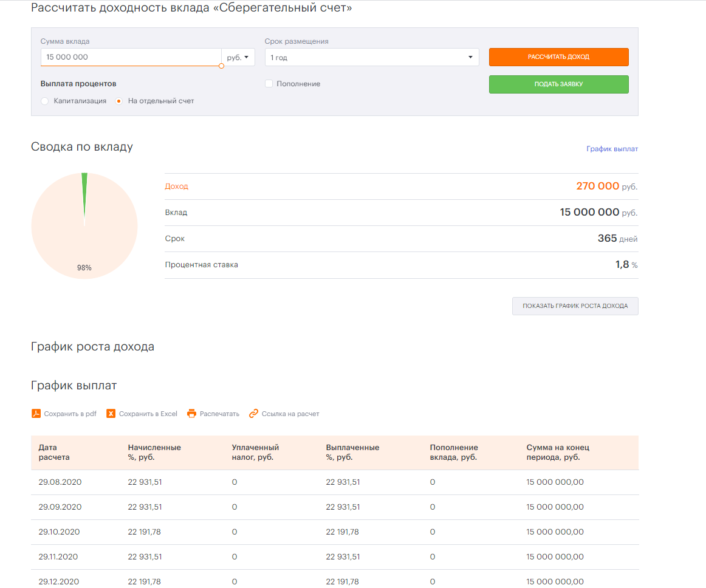This screenshot has height=588, width=706.
Task: Click the ПОДАТЬ ЗАЯВКУ button
Action: pyautogui.click(x=559, y=84)
